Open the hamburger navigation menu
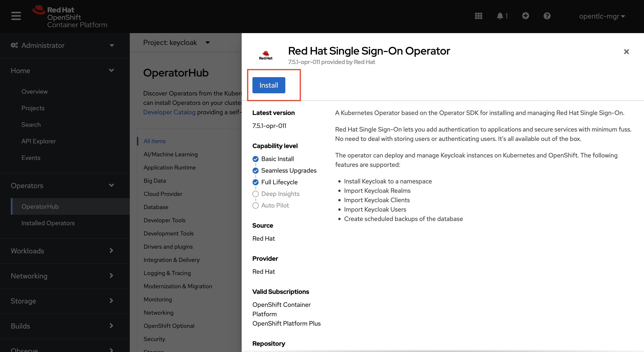The image size is (644, 352). click(x=16, y=16)
